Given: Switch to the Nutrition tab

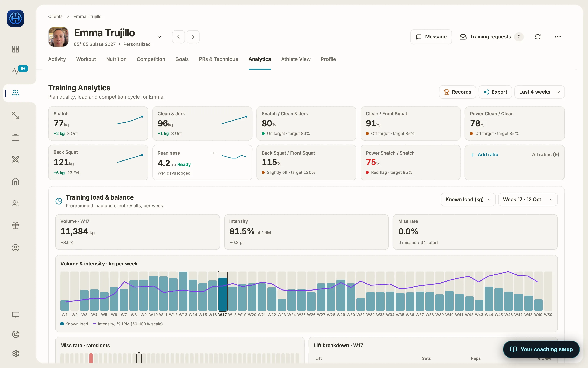Looking at the screenshot, I should (116, 59).
